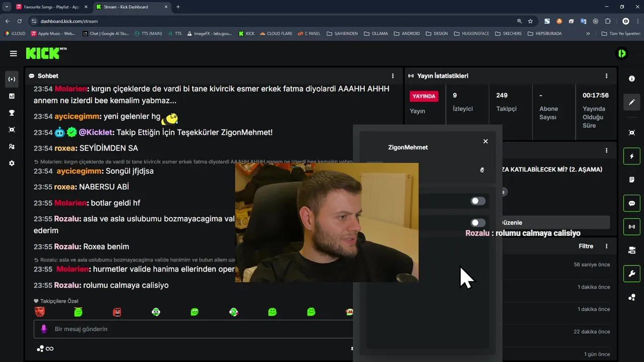Image resolution: width=644 pixels, height=362 pixels.
Task: Open the Sohbet panel three-dot menu
Action: [x=393, y=76]
